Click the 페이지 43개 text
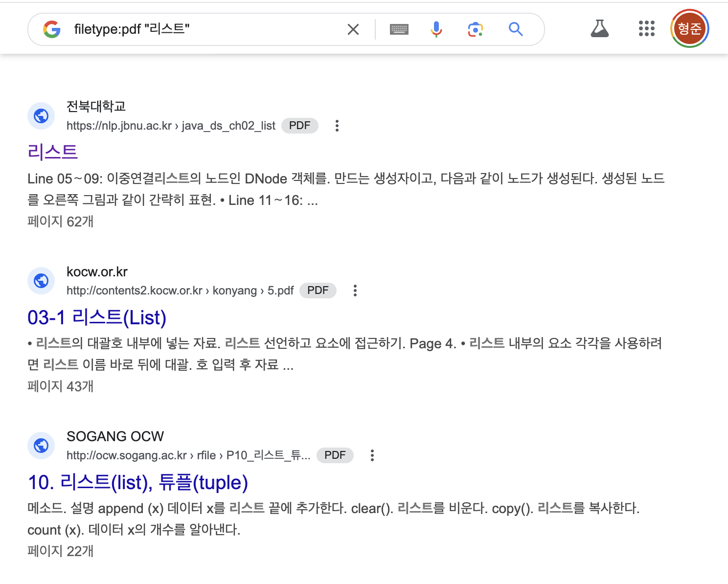 point(61,386)
